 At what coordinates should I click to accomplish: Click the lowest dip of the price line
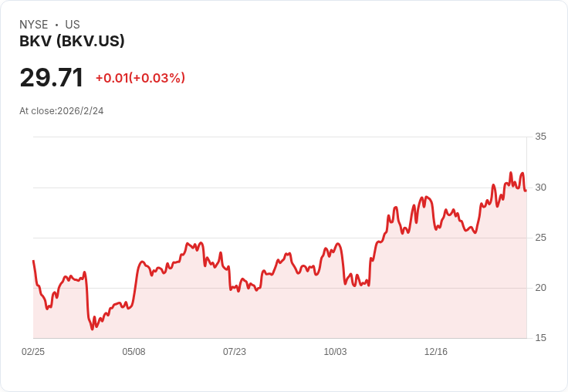point(92,329)
